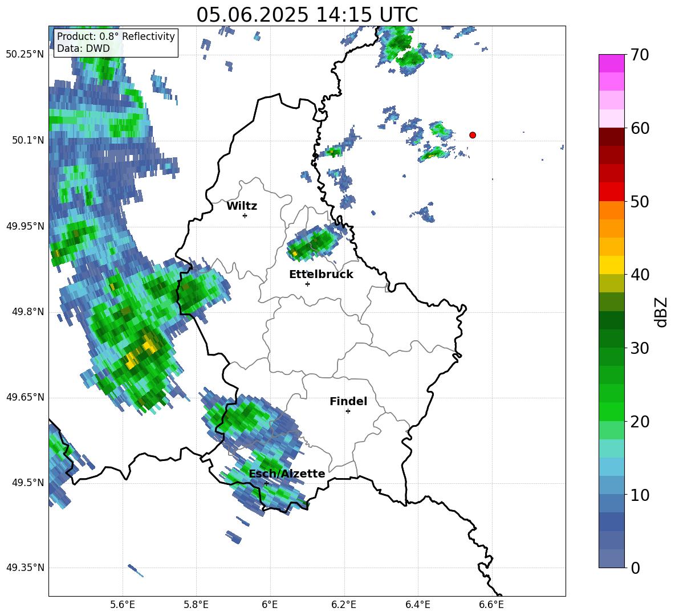Click the 6.4°E longitude tick label
The height and width of the screenshot is (616, 675).
[x=417, y=605]
